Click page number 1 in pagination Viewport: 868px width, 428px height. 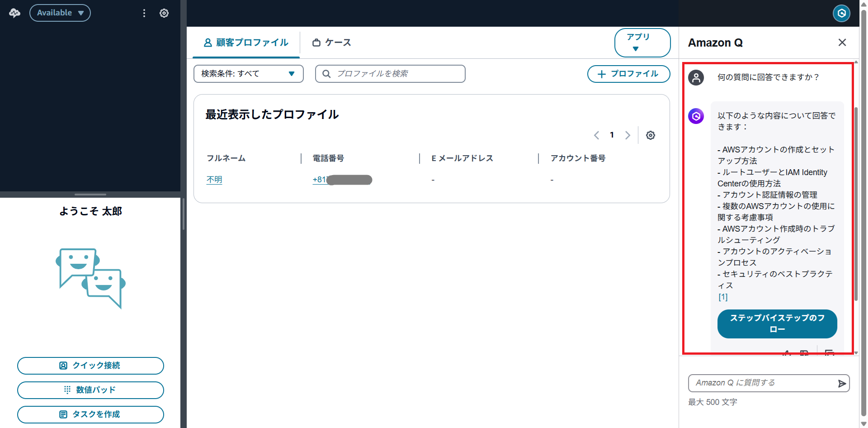612,135
